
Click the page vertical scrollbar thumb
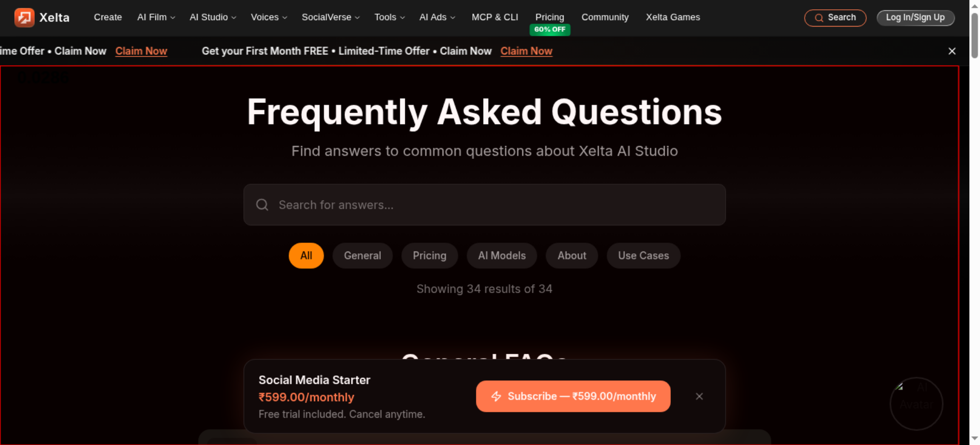[x=975, y=35]
